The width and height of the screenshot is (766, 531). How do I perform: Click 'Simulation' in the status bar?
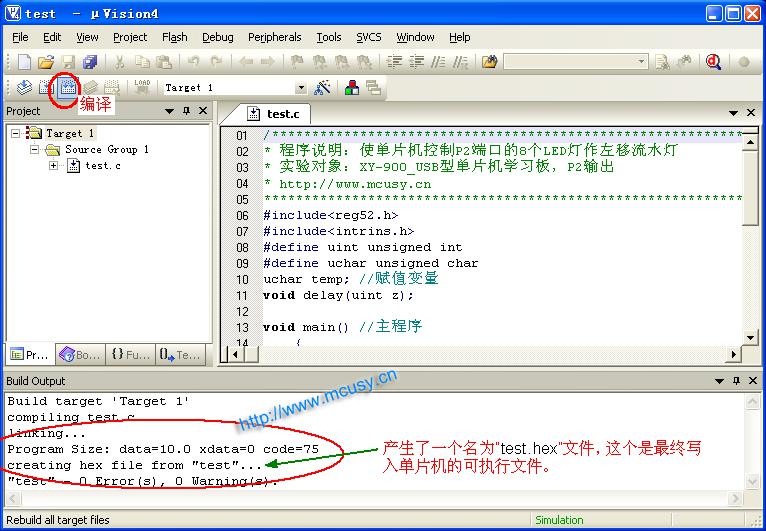(559, 520)
